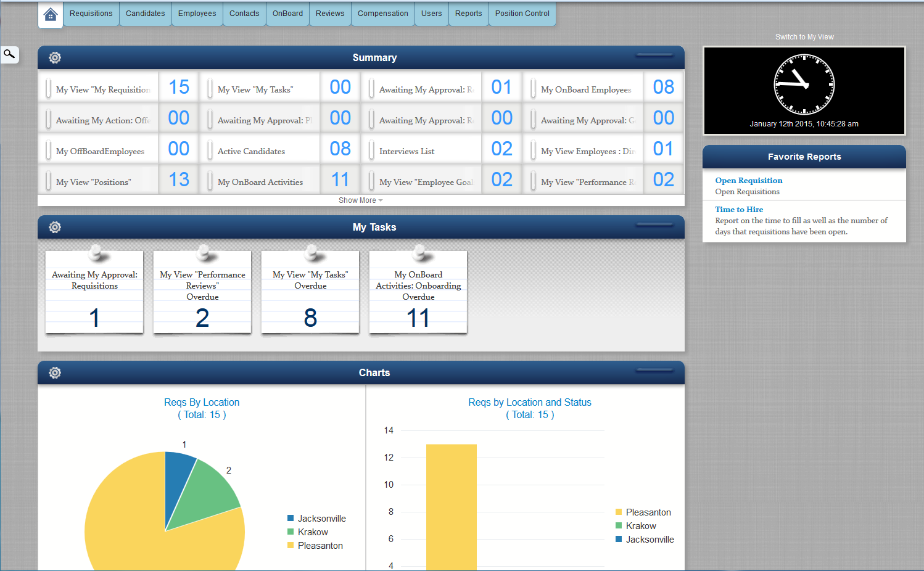
Task: Expand Show More in Summary
Action: [x=361, y=200]
